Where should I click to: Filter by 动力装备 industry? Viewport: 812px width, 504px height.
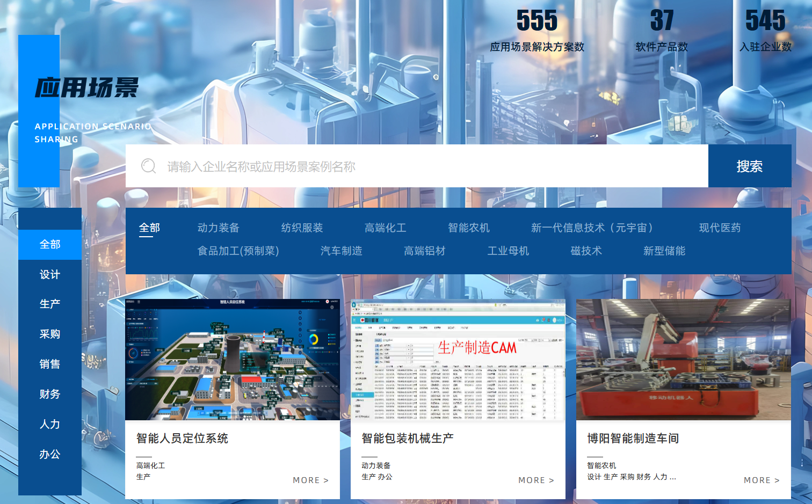(218, 228)
